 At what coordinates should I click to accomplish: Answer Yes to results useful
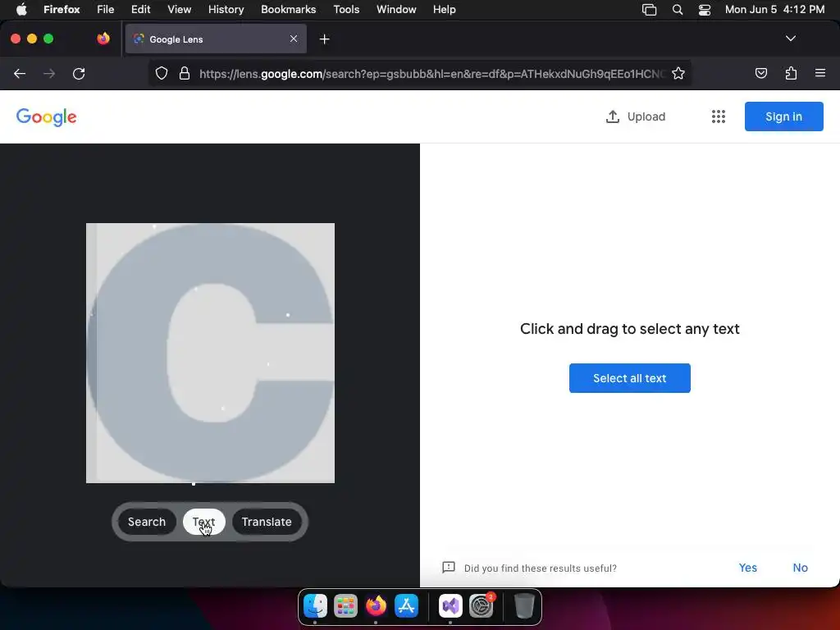pos(748,568)
